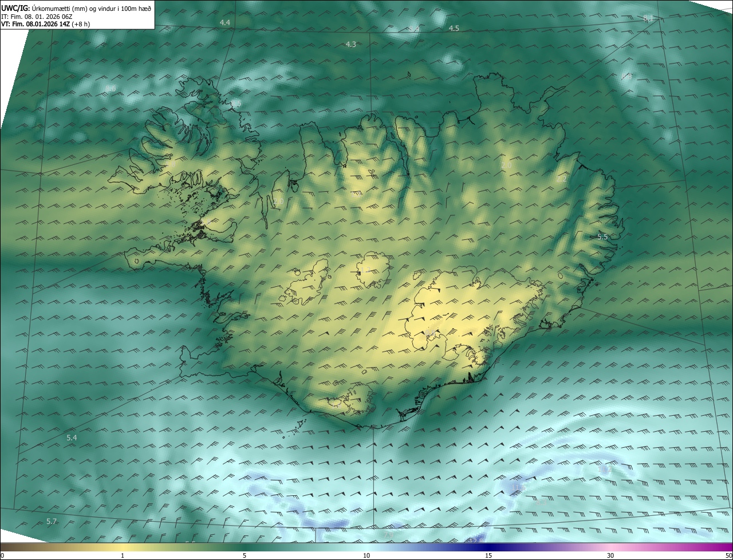Image resolution: width=733 pixels, height=560 pixels.
Task: Pick the pale yellow segment of the color bar
Action: click(x=123, y=547)
